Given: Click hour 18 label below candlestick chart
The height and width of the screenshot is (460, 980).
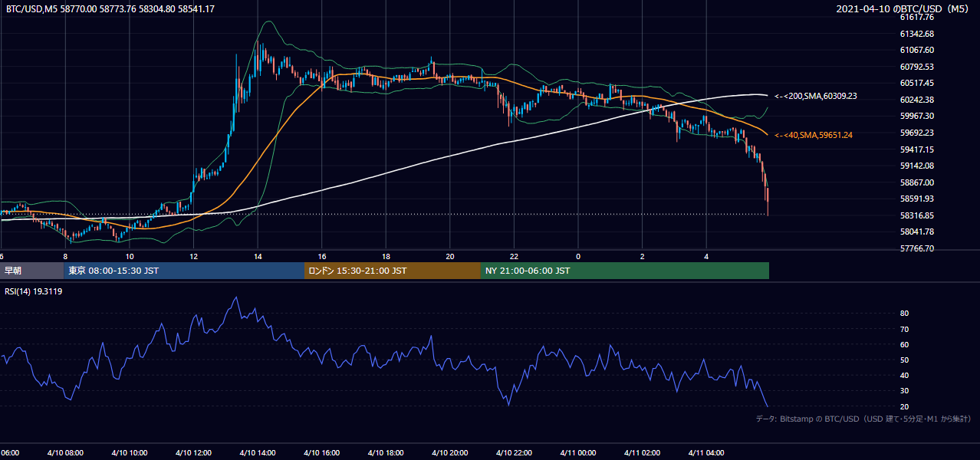Looking at the screenshot, I should click(x=386, y=256).
